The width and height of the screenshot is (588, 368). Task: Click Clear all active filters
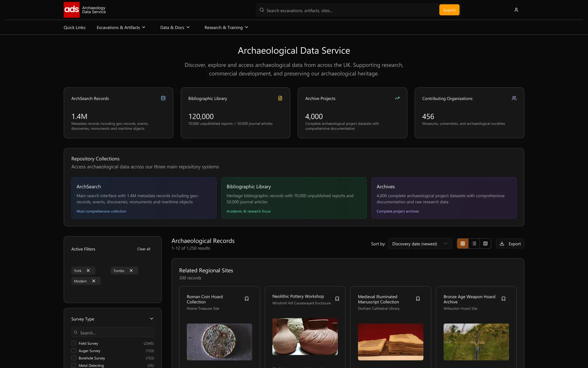tap(144, 249)
